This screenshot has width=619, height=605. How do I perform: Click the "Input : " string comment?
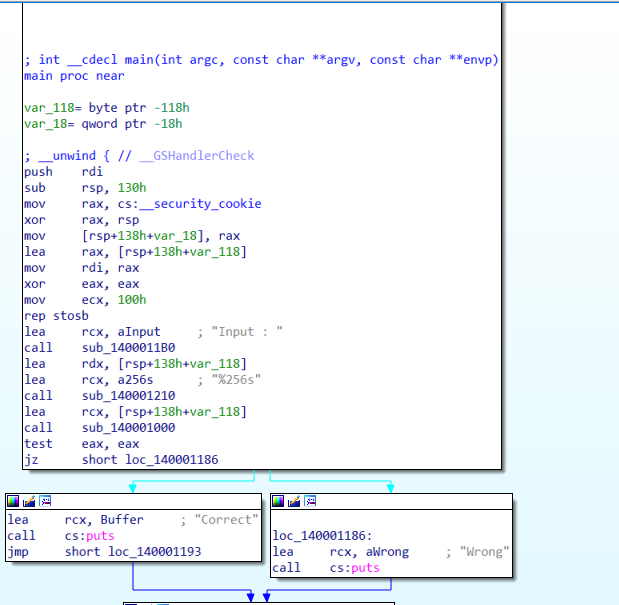247,332
